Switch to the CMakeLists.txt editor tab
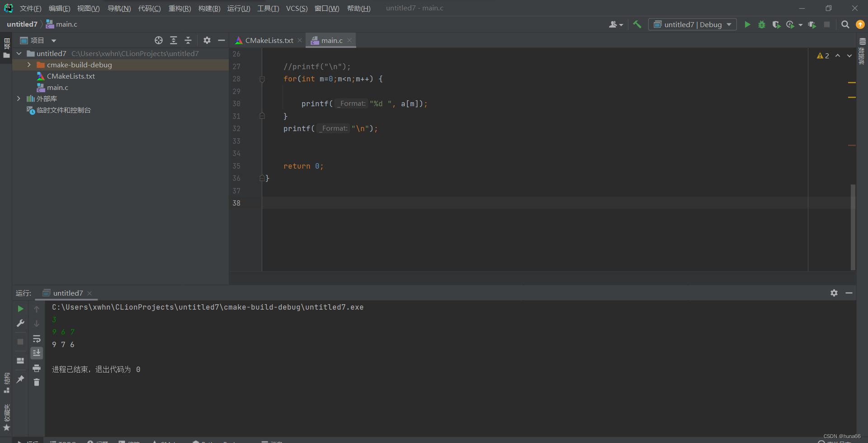 [x=269, y=40]
